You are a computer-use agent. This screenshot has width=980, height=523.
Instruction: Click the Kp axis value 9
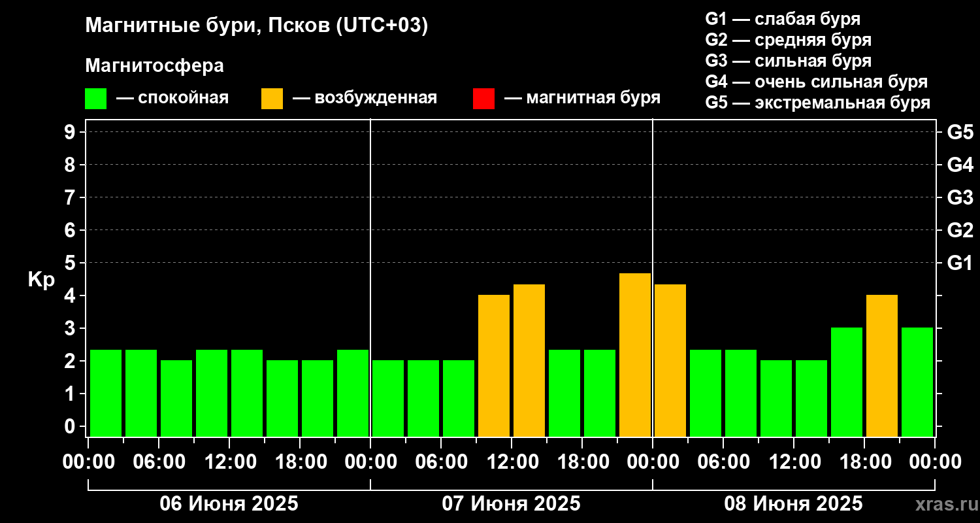71,132
